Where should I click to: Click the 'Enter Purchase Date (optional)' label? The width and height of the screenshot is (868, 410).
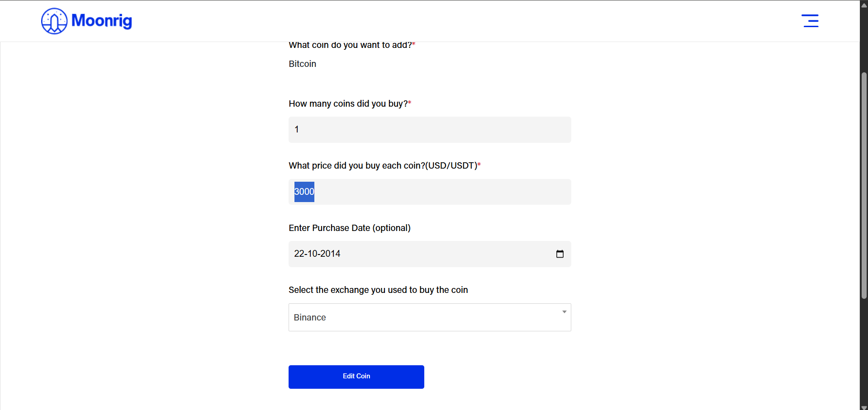[x=350, y=228]
